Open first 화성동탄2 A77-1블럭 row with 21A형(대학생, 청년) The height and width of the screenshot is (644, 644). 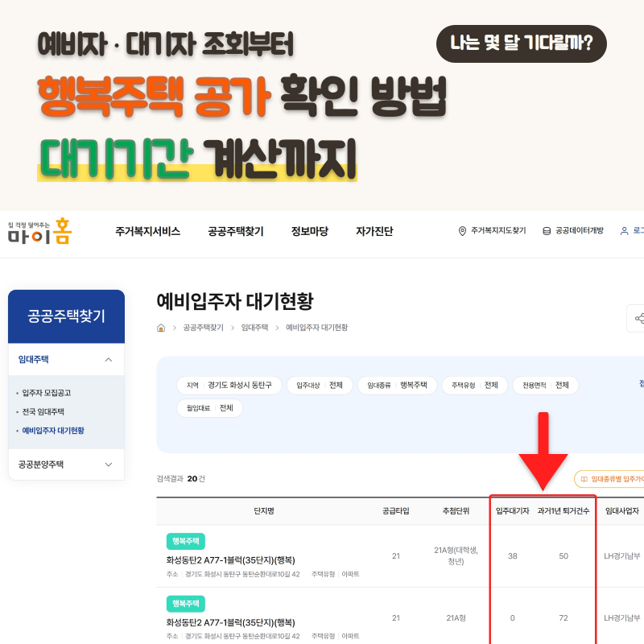coord(230,560)
